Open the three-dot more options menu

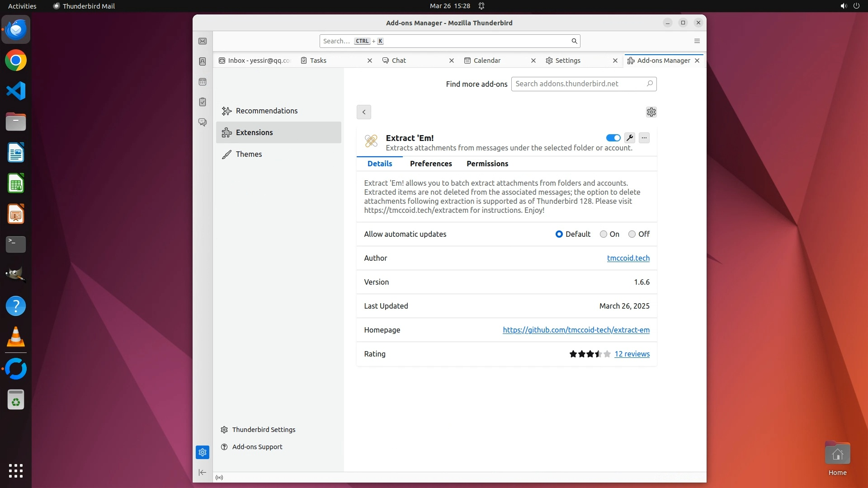click(x=644, y=138)
